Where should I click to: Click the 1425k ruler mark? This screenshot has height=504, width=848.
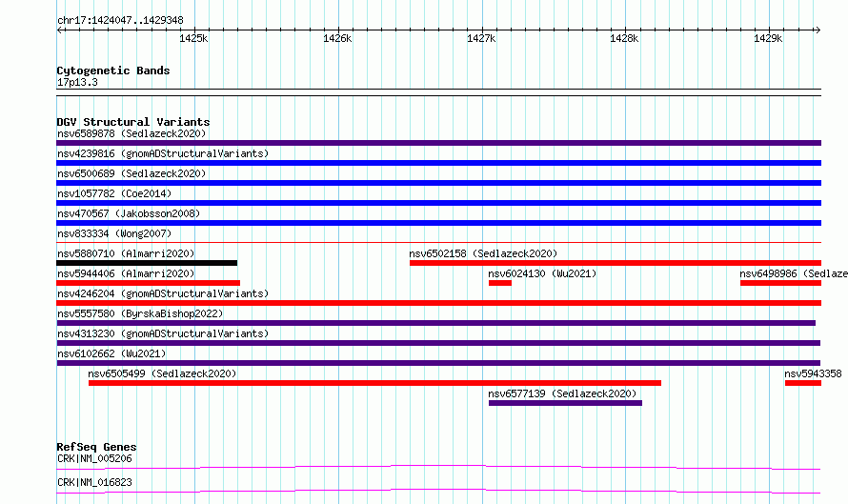point(193,38)
